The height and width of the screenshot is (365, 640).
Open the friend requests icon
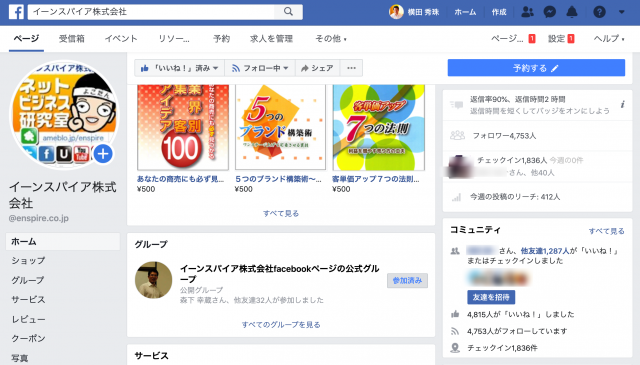pyautogui.click(x=527, y=12)
